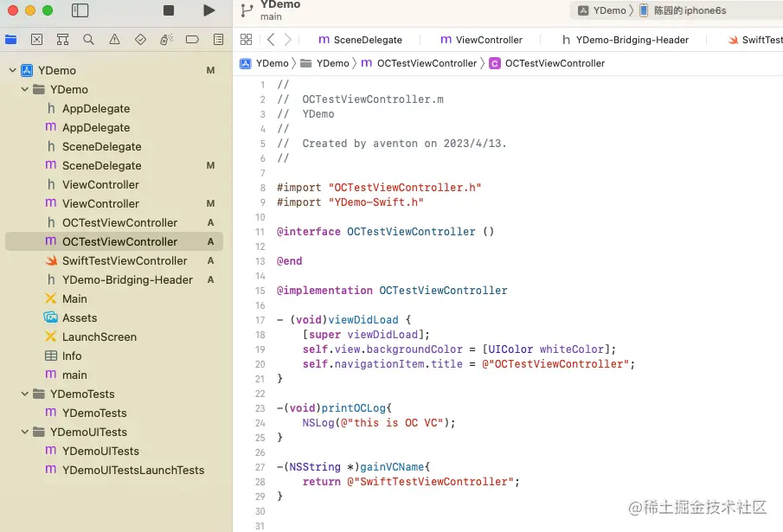The image size is (783, 532).
Task: Open the Report navigator
Action: pos(218,40)
